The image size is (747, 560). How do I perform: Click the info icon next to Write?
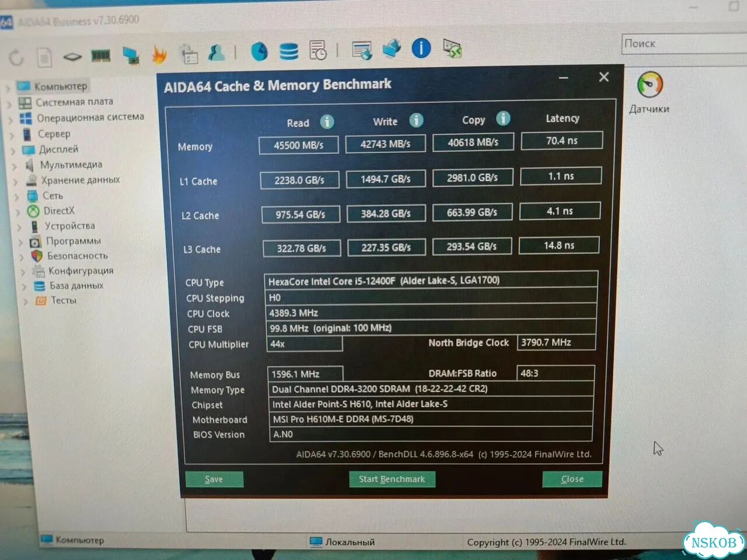[x=416, y=120]
